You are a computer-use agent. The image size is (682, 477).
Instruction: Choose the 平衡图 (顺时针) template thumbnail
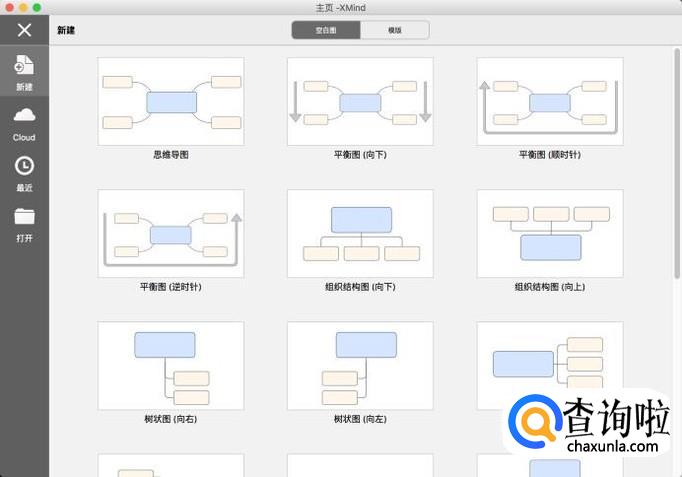point(550,101)
